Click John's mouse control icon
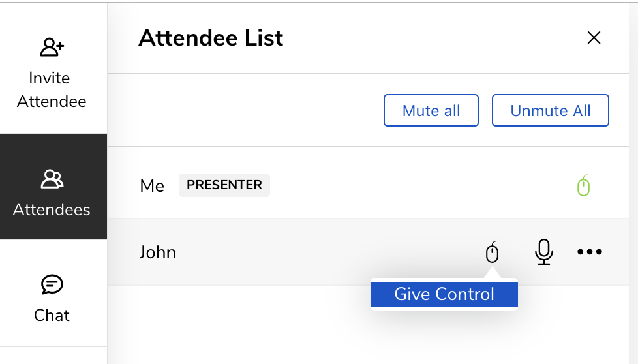 [x=492, y=252]
